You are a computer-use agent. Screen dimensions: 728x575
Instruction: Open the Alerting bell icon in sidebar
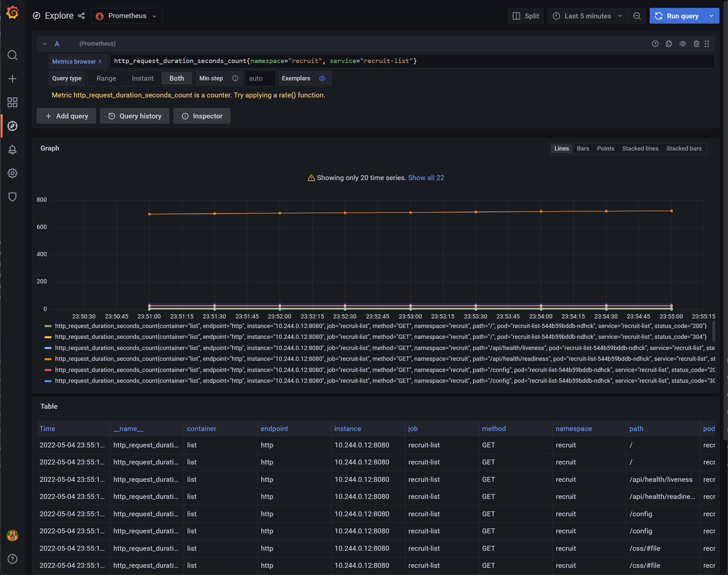(12, 150)
